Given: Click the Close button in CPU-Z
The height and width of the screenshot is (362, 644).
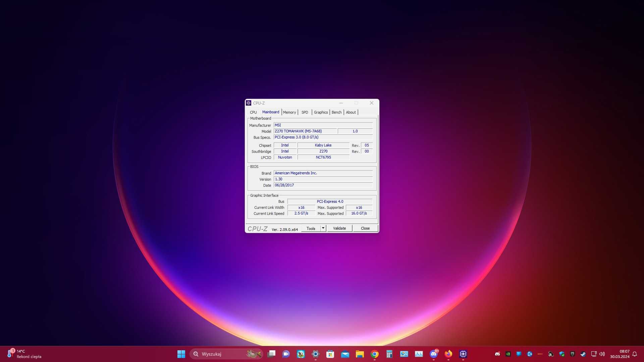Looking at the screenshot, I should 365,228.
